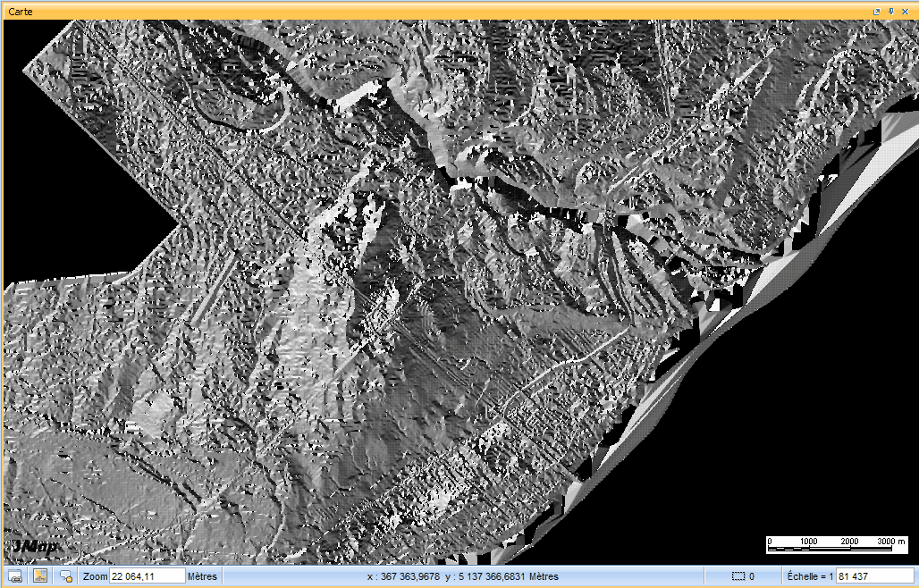The height and width of the screenshot is (588, 919).
Task: Click the orange picture icon in status bar
Action: (40, 576)
